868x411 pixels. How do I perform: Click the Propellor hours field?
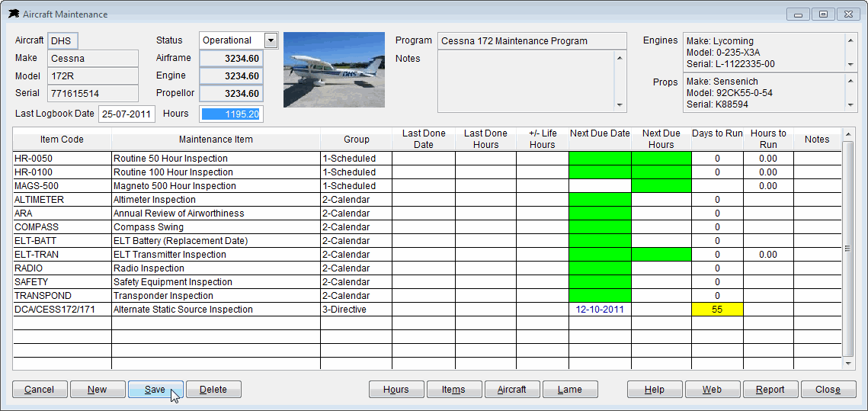pyautogui.click(x=231, y=94)
